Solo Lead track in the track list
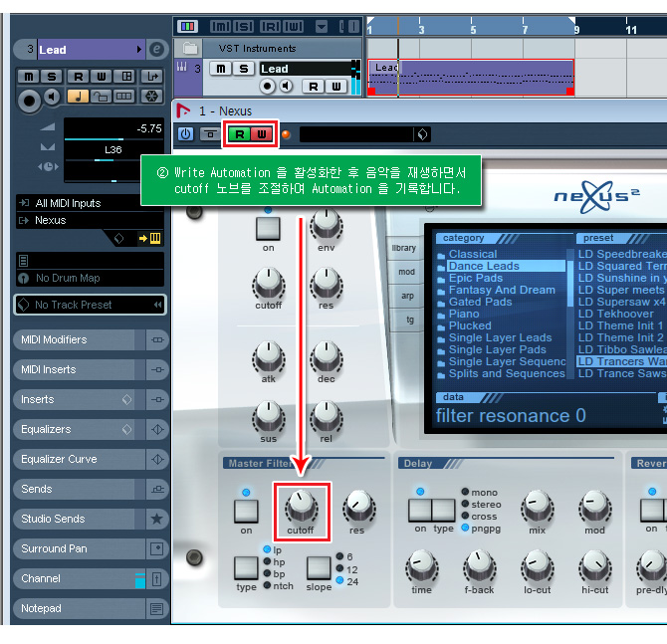 click(244, 69)
